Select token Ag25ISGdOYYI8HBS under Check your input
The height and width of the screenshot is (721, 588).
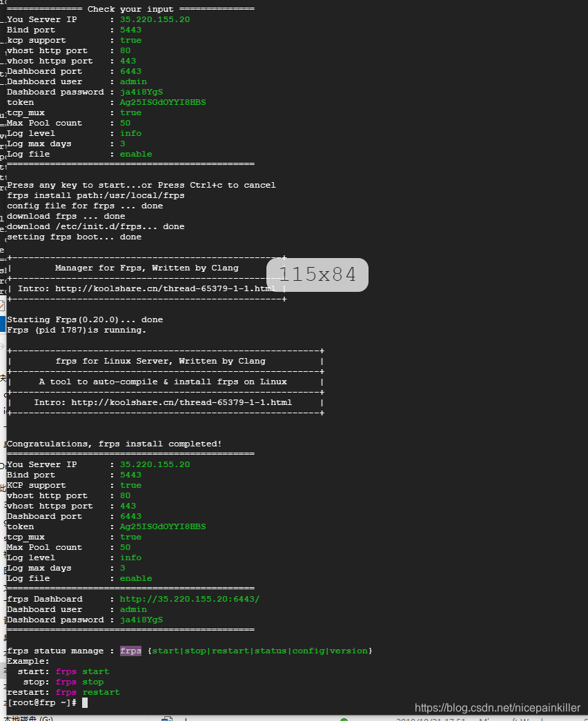[x=163, y=102]
